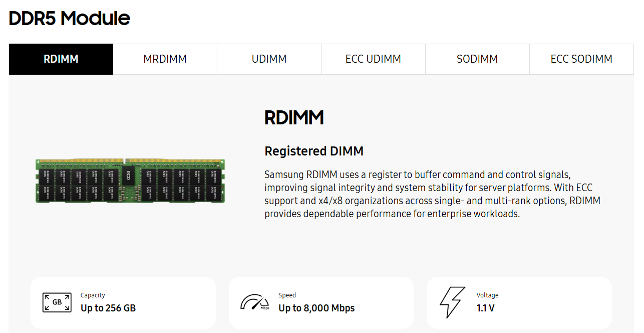This screenshot has width=644, height=333.
Task: Click the capacity GB icon
Action: click(x=57, y=302)
